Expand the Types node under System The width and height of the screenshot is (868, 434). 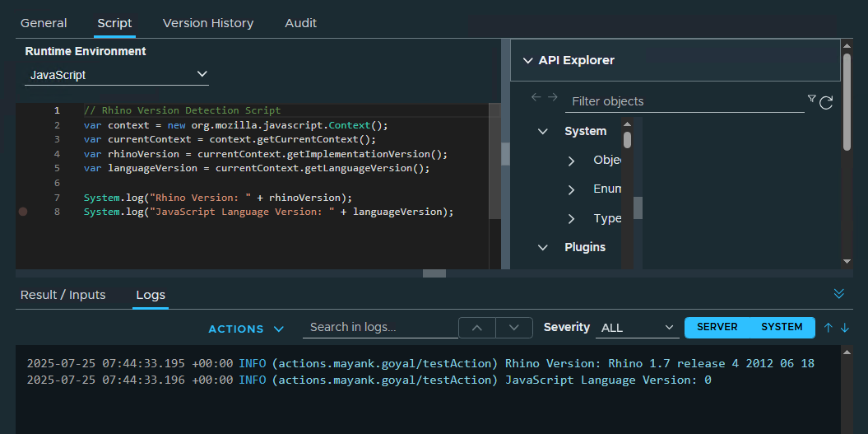(x=572, y=219)
